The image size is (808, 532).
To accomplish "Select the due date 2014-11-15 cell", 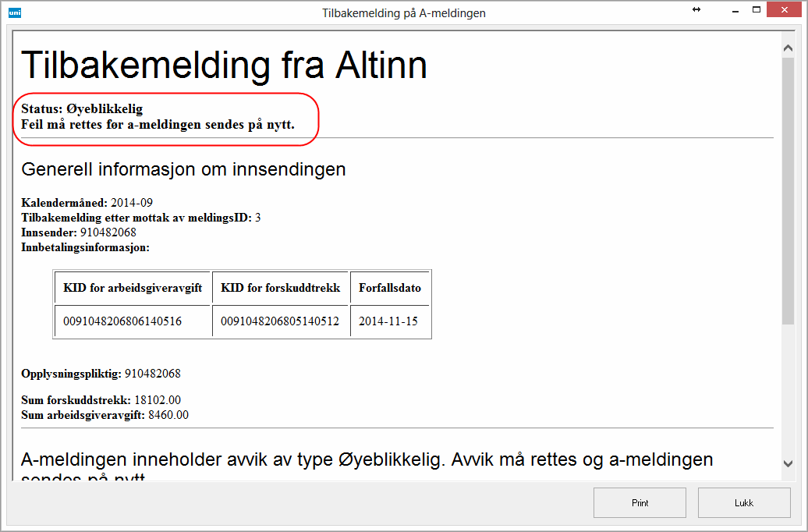I will coord(389,321).
